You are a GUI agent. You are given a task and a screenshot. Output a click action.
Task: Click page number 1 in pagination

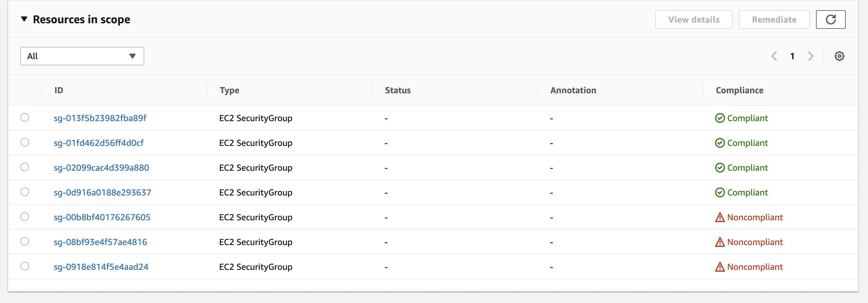click(x=792, y=56)
